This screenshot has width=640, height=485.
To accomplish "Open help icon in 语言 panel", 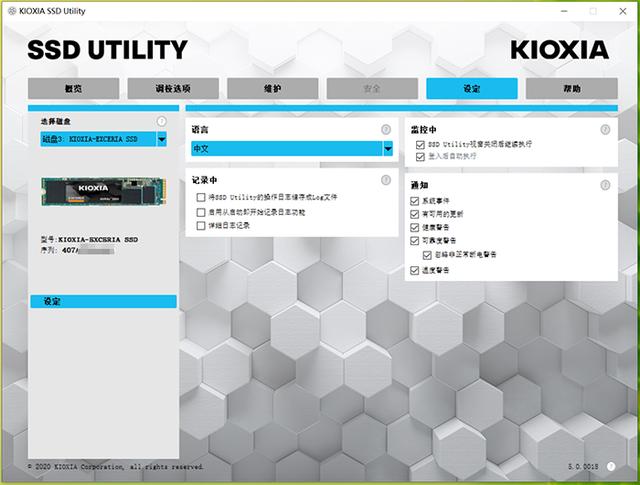I will (x=386, y=129).
